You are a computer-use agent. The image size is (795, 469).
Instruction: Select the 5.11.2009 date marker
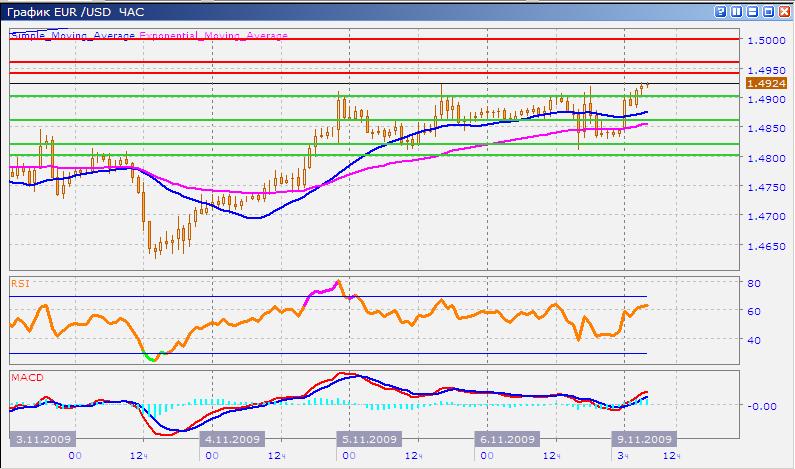click(x=369, y=439)
